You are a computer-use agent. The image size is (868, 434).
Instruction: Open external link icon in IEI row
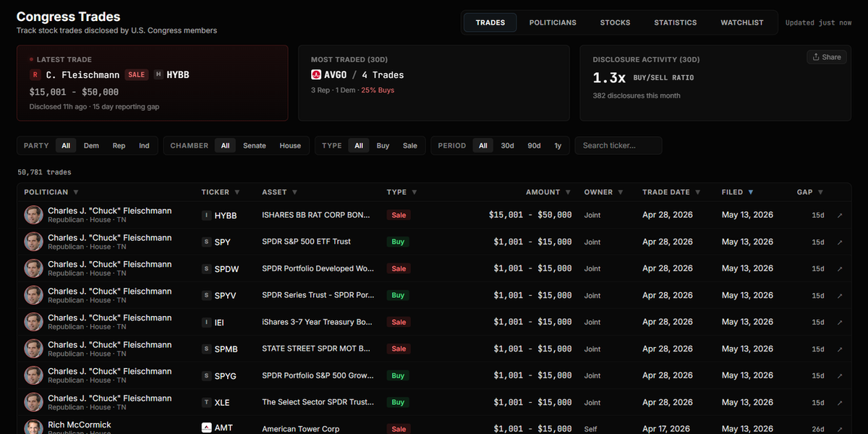tap(840, 323)
